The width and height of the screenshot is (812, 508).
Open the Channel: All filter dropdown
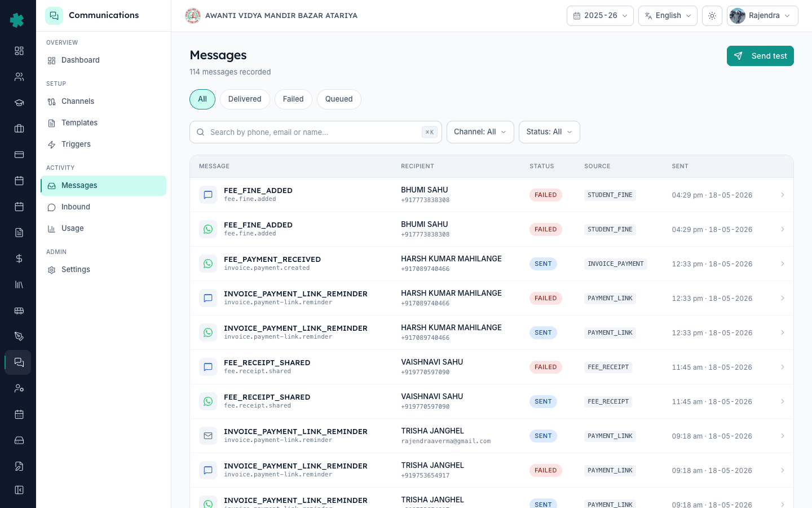pos(480,132)
